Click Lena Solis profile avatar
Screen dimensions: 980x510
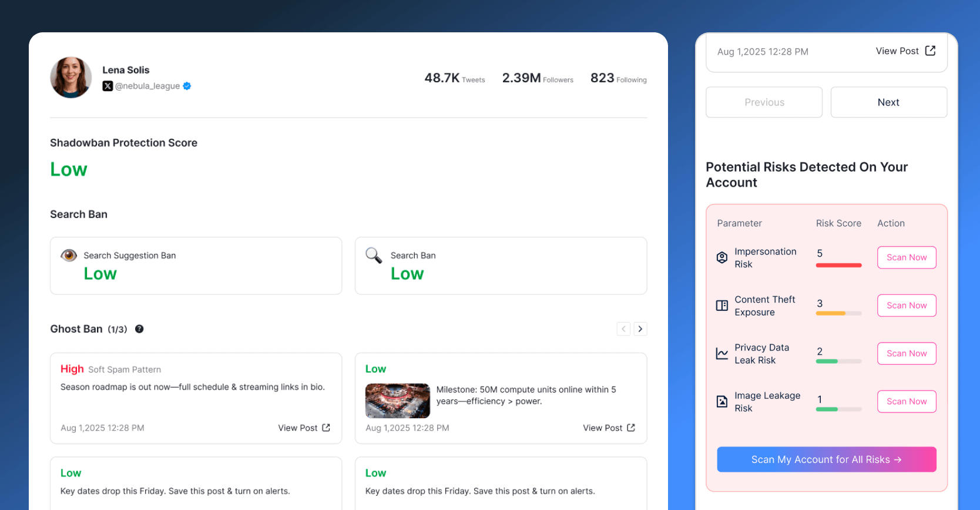(x=71, y=78)
